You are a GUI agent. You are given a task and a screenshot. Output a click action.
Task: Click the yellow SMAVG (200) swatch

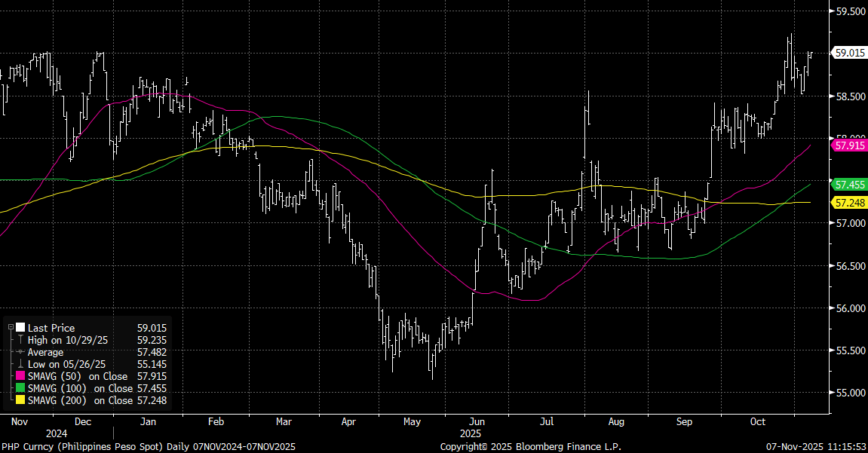tap(20, 400)
